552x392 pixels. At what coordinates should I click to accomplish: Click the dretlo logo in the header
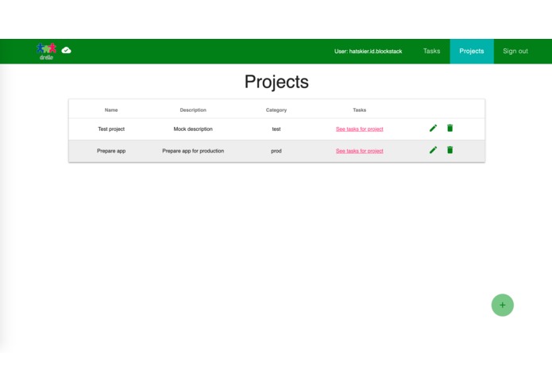point(46,52)
